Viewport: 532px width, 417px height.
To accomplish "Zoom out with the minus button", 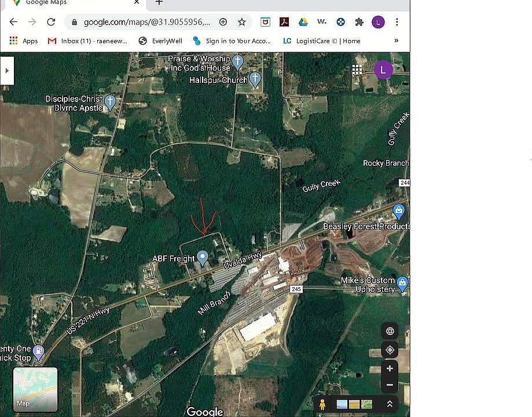I will pyautogui.click(x=390, y=385).
